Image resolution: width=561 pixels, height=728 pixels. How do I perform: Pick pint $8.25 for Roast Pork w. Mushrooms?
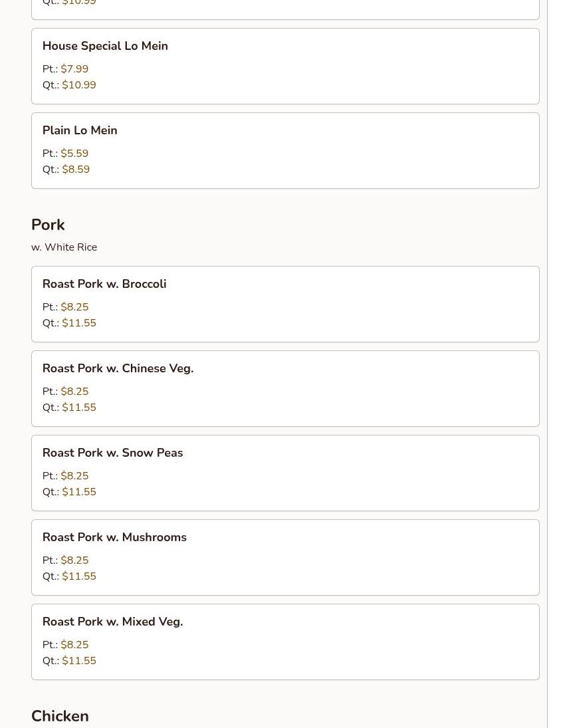coord(74,560)
